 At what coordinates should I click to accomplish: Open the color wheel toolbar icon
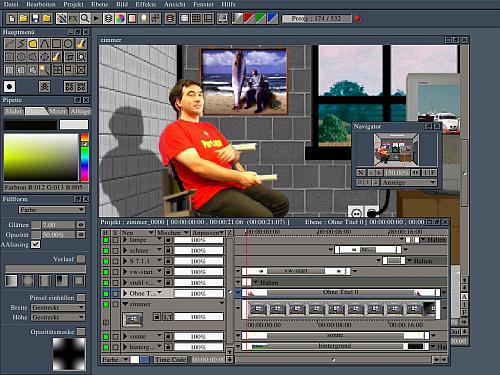click(x=120, y=18)
